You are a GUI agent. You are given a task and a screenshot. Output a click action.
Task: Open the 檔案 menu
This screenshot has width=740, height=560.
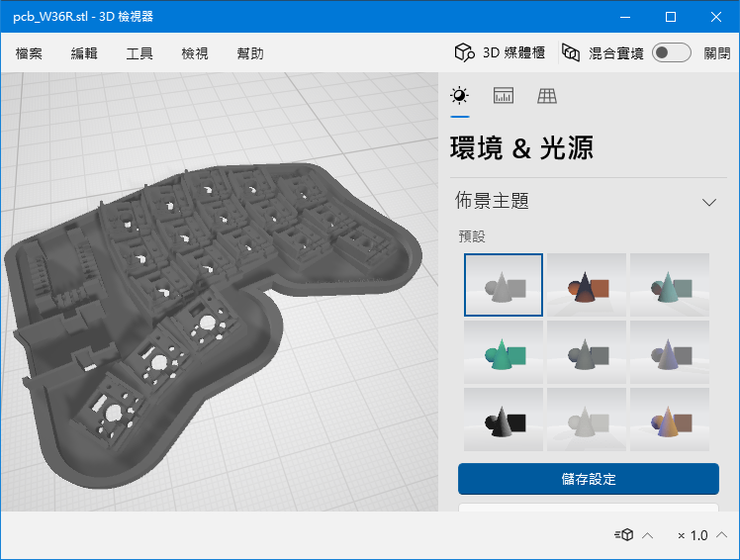[29, 53]
